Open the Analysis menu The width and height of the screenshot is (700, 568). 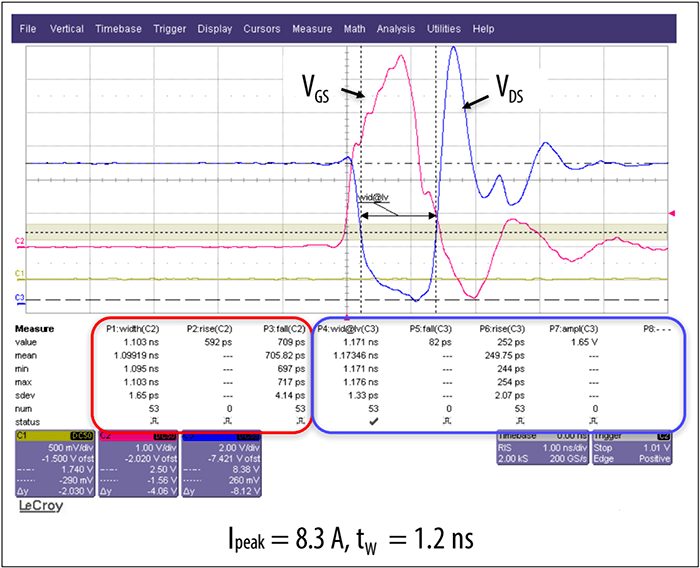tap(396, 29)
